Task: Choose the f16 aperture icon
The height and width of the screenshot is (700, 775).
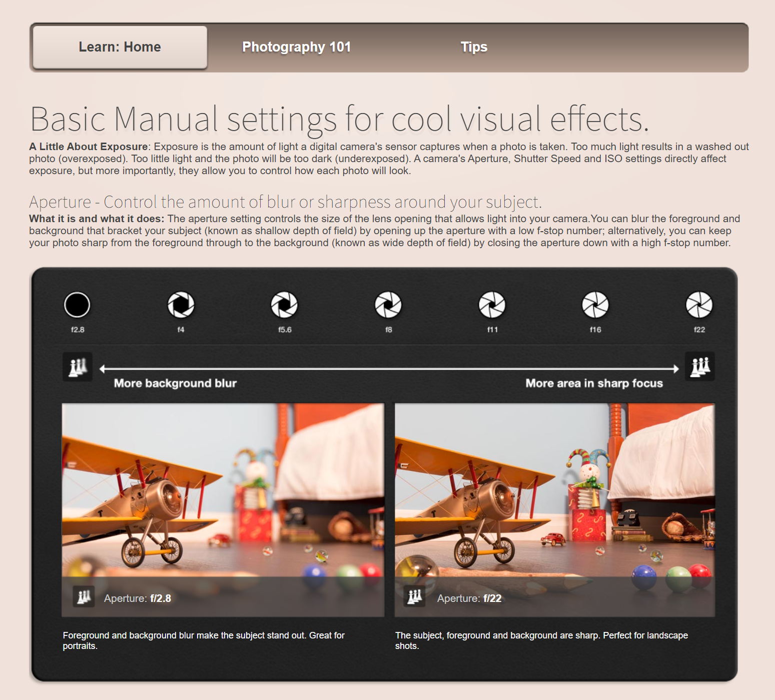Action: pyautogui.click(x=595, y=305)
